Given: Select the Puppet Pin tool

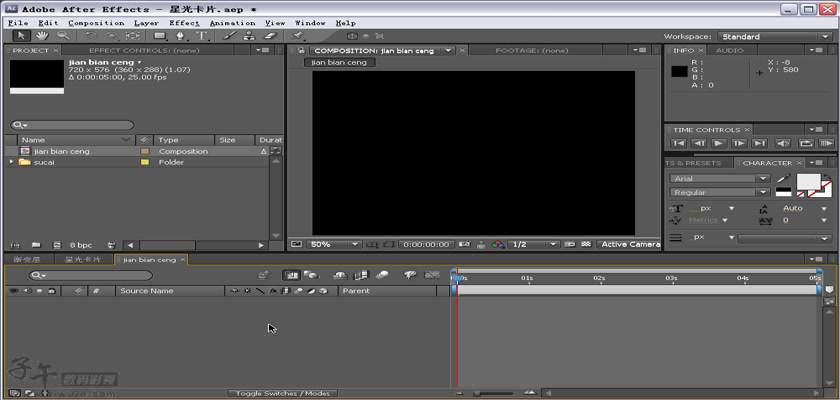Looking at the screenshot, I should click(x=297, y=36).
